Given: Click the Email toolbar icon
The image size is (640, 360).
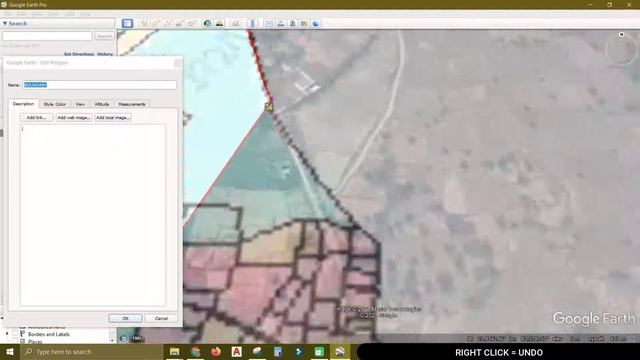Looking at the screenshot, I should [x=269, y=23].
